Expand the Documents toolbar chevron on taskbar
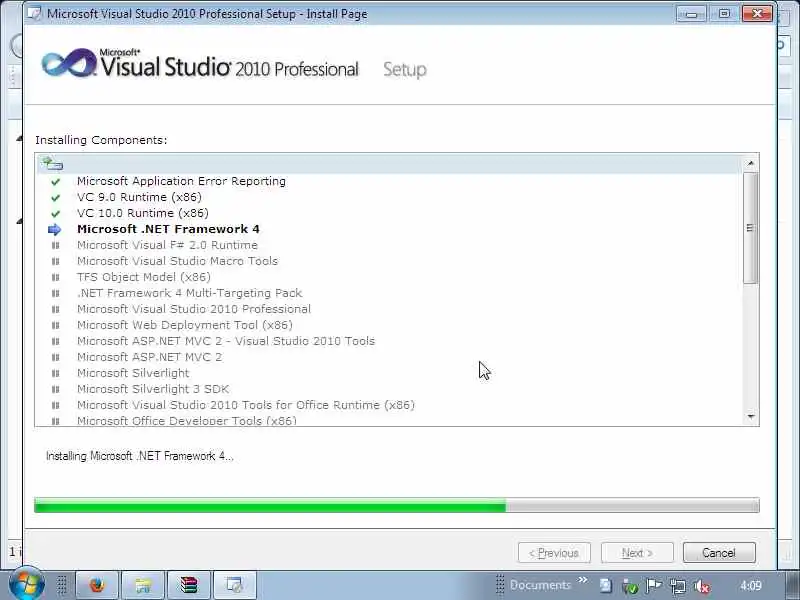The width and height of the screenshot is (800, 600). [x=583, y=580]
